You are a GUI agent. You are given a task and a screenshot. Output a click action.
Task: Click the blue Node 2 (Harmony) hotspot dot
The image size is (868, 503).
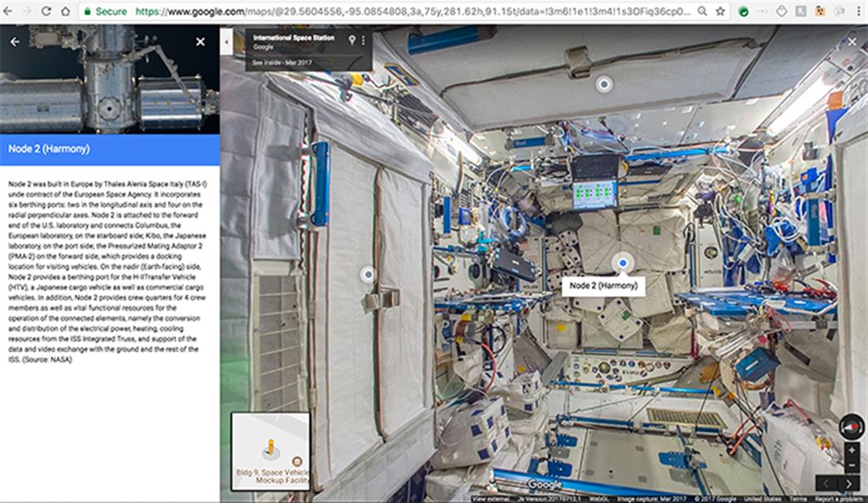pos(623,262)
